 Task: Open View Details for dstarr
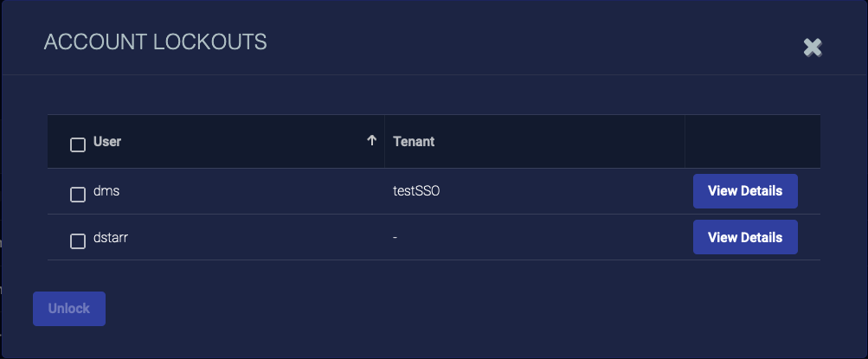pos(745,237)
